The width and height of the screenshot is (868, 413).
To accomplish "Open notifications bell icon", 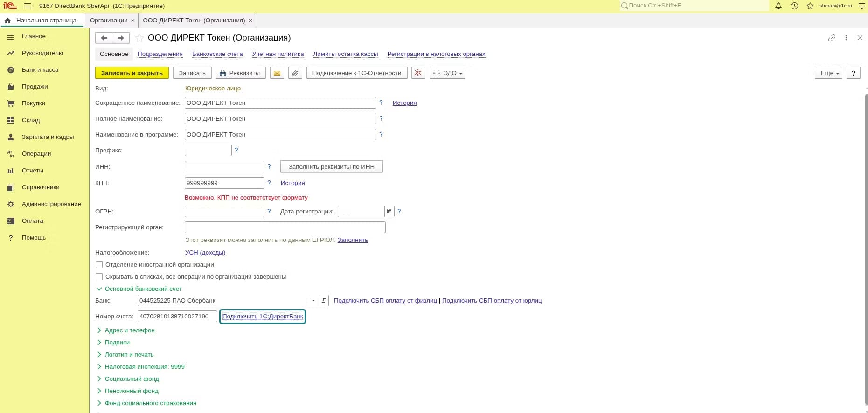I will pos(778,6).
